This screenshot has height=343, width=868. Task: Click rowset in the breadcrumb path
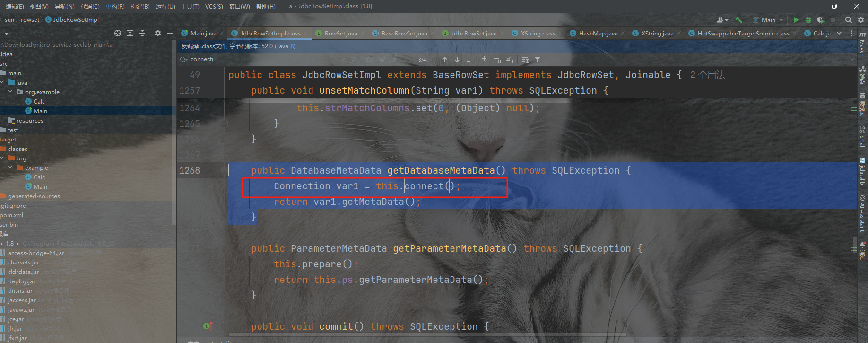[30, 20]
